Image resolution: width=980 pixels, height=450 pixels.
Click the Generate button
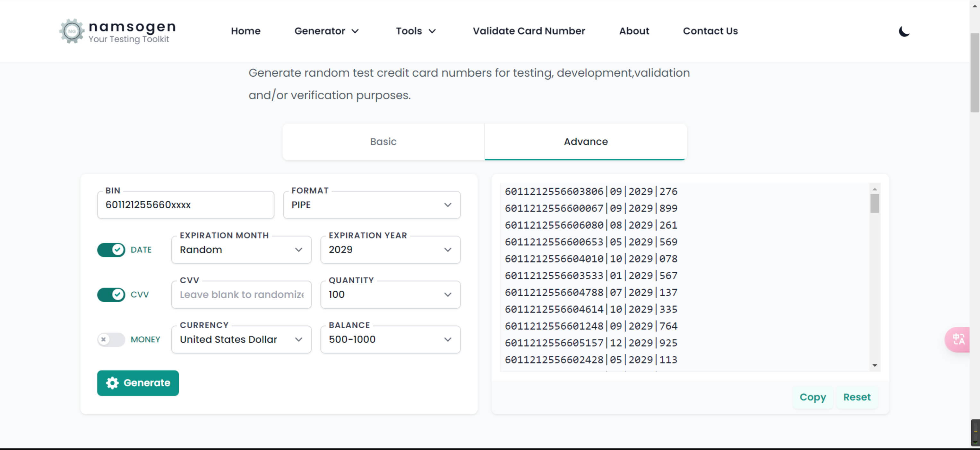pos(138,383)
